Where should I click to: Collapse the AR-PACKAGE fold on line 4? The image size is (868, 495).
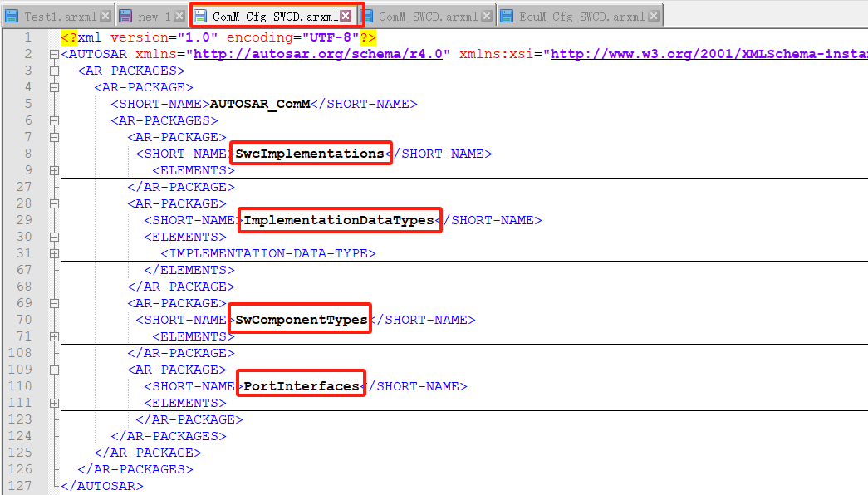point(54,87)
